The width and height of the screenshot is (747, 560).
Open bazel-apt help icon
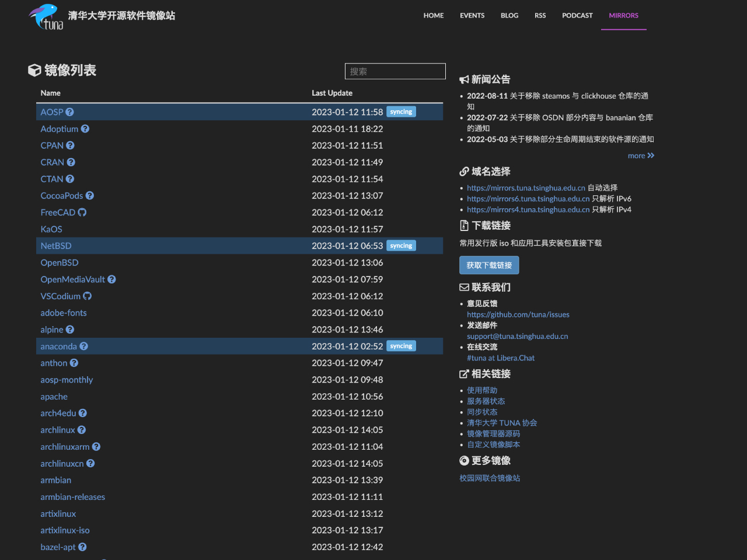click(x=82, y=547)
